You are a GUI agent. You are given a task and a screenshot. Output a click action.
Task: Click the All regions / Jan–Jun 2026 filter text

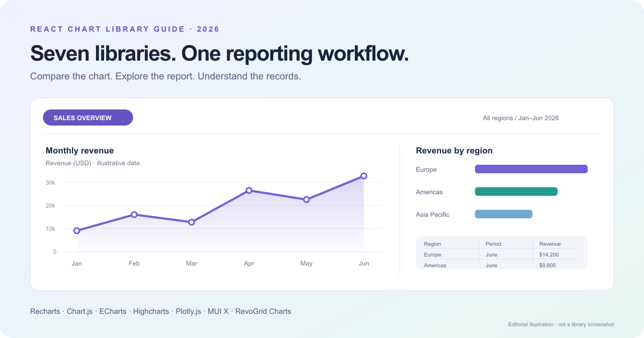(x=521, y=118)
